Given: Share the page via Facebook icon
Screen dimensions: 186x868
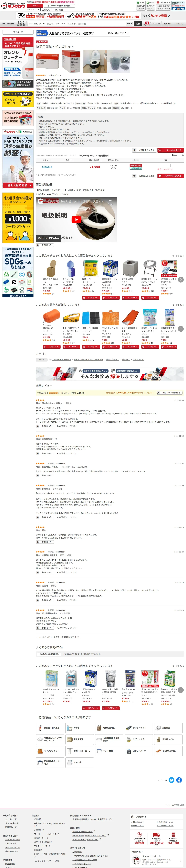Looking at the screenshot, I should 179,780.
